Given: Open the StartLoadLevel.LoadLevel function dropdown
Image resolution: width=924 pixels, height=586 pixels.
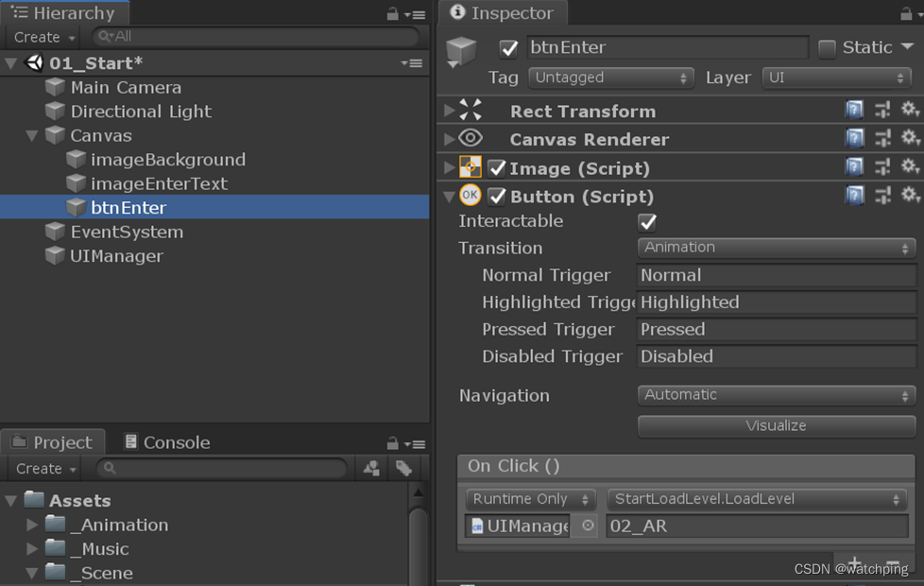Looking at the screenshot, I should tap(757, 499).
